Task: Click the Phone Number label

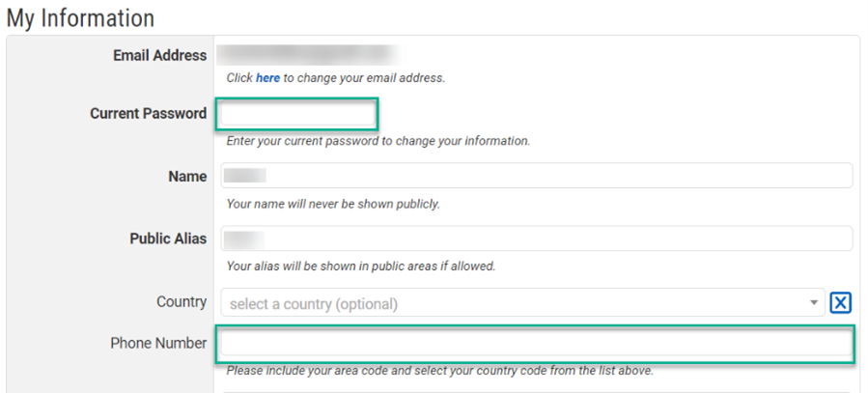Action: coord(158,343)
